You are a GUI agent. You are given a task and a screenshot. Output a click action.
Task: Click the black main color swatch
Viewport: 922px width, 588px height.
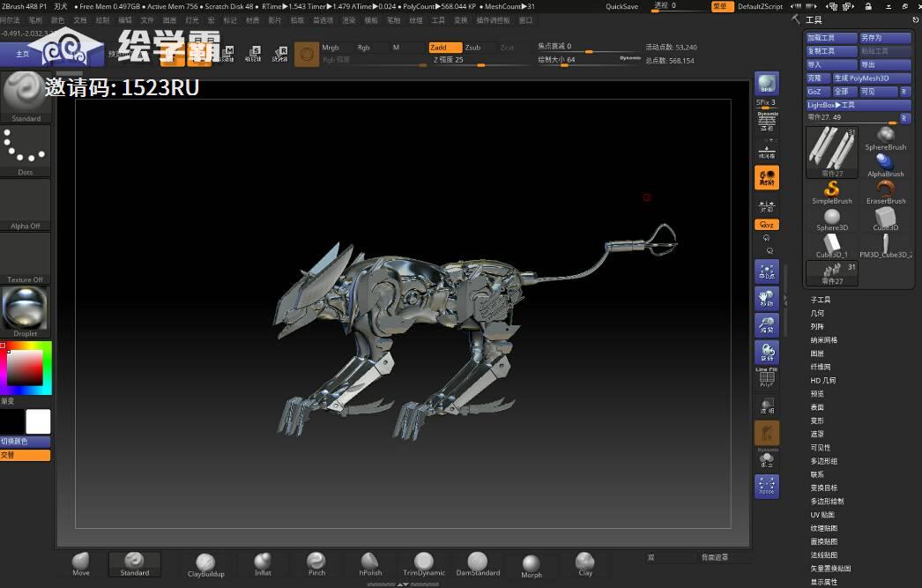pyautogui.click(x=11, y=421)
